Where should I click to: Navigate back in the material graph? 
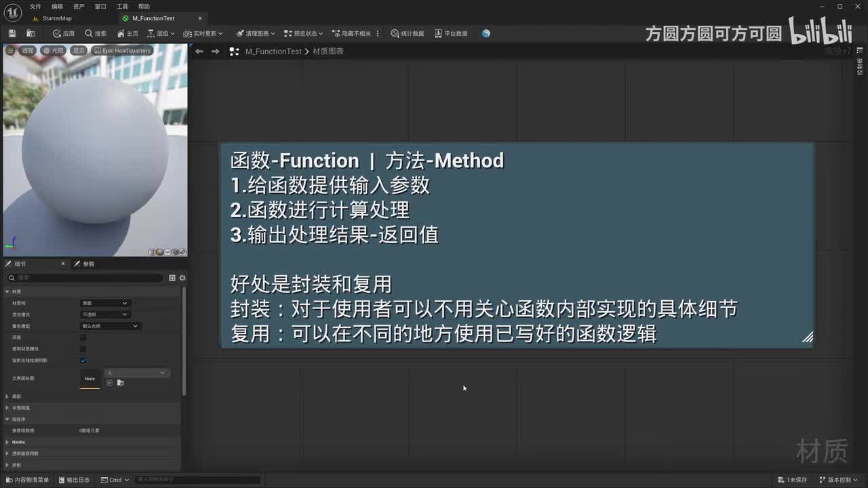(x=199, y=52)
